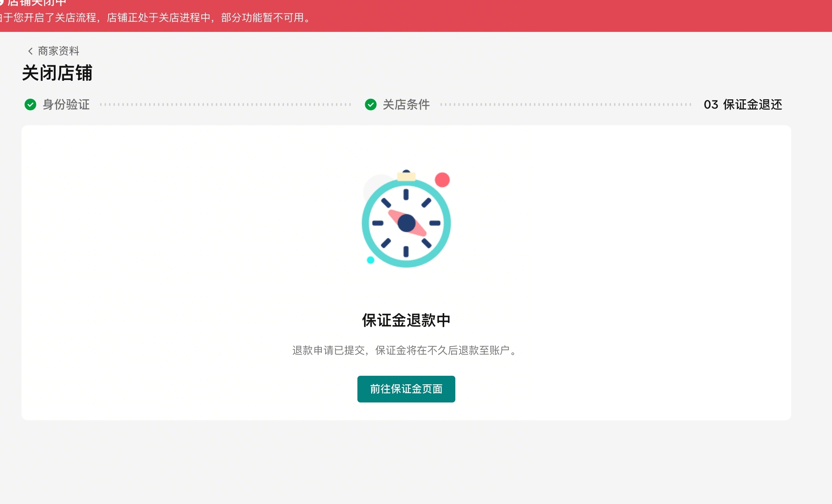
Task: Click the stopwatch illustration center
Action: [x=406, y=223]
